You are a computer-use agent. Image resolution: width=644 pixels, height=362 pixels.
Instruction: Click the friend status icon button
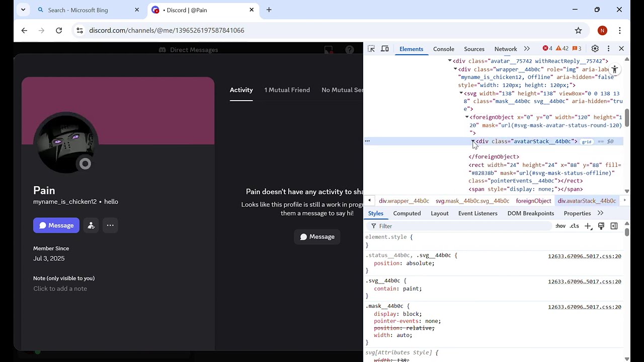pos(91,225)
